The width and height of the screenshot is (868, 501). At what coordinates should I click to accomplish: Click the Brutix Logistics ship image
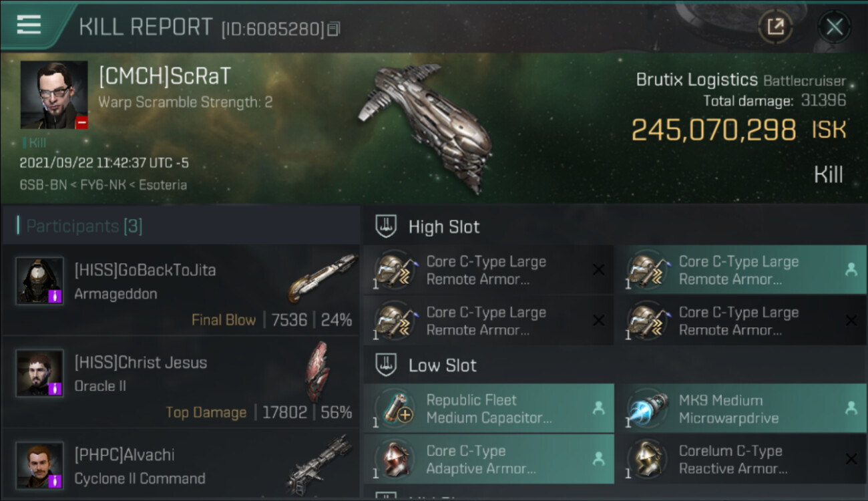click(x=427, y=128)
